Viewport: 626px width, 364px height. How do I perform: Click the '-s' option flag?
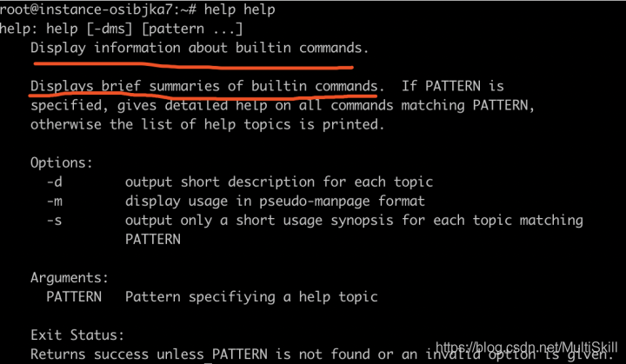(x=54, y=221)
